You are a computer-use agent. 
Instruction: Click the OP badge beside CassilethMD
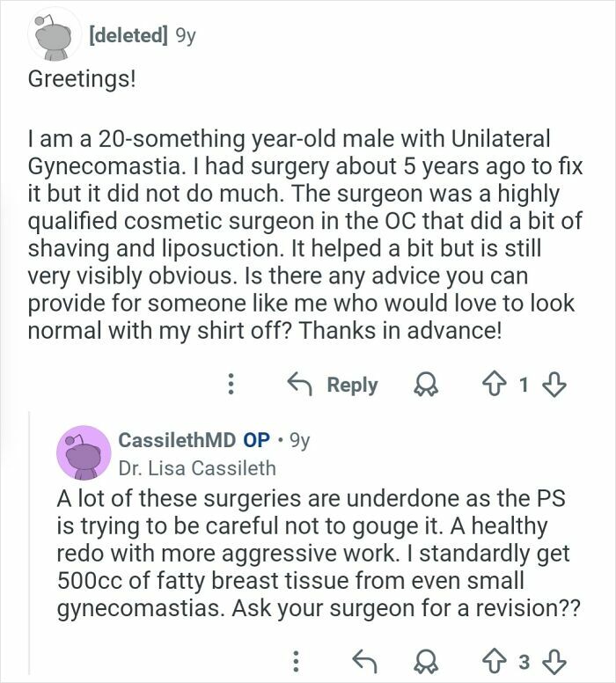256,440
